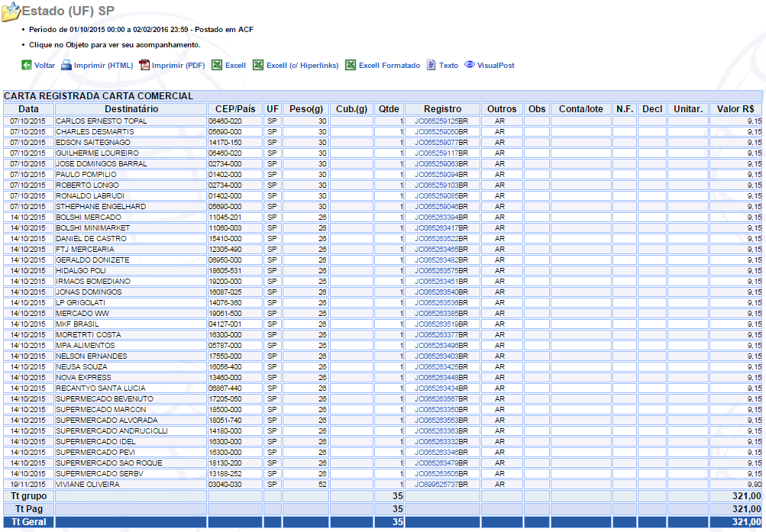Select the Registro column header
Viewport: 766px width, 532px height.
point(442,109)
